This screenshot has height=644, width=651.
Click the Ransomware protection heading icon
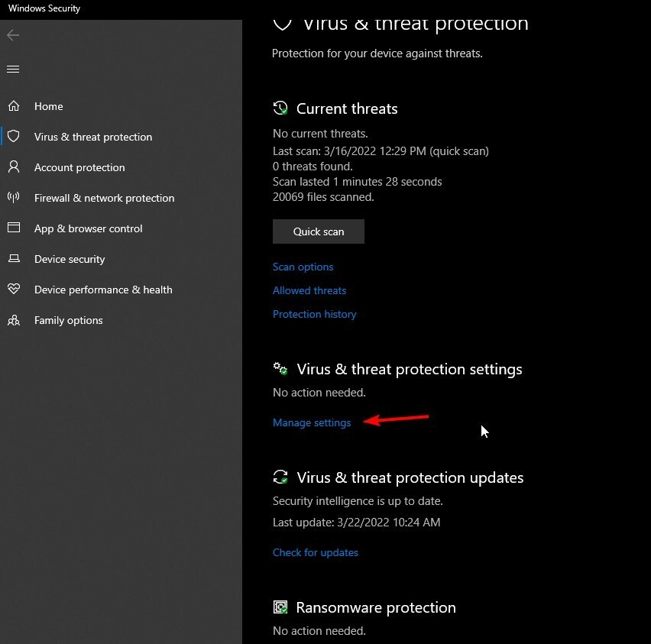pos(280,607)
